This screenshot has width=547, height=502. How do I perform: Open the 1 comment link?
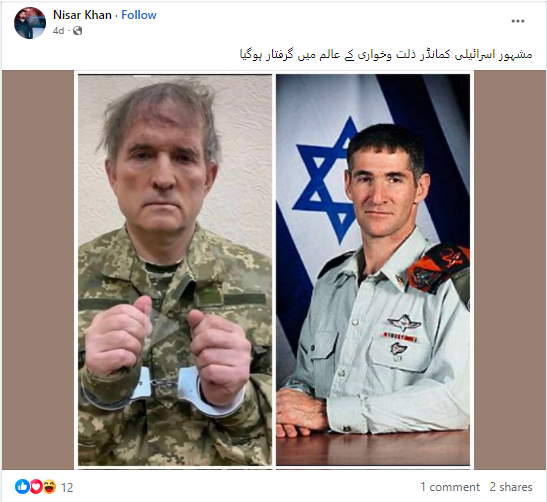[x=450, y=487]
